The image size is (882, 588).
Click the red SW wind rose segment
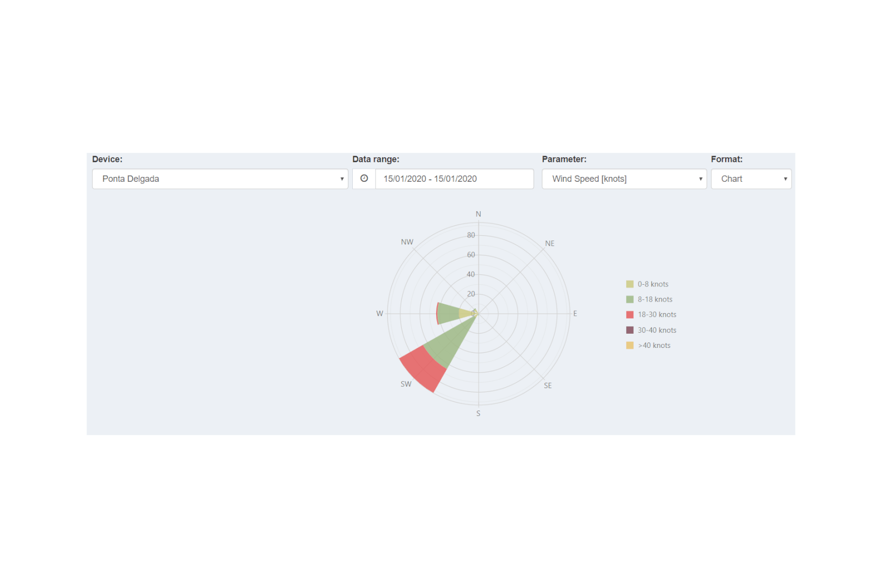point(425,369)
